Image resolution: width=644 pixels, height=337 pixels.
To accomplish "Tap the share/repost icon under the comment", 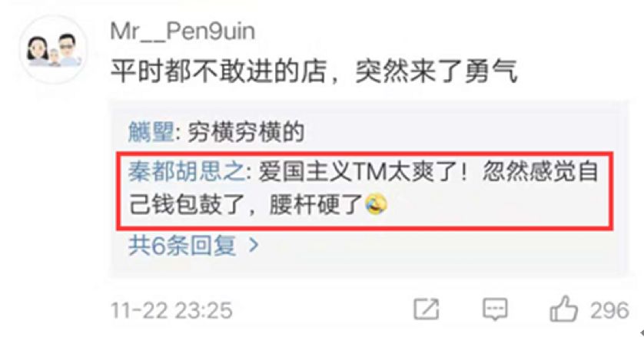I will tap(426, 309).
